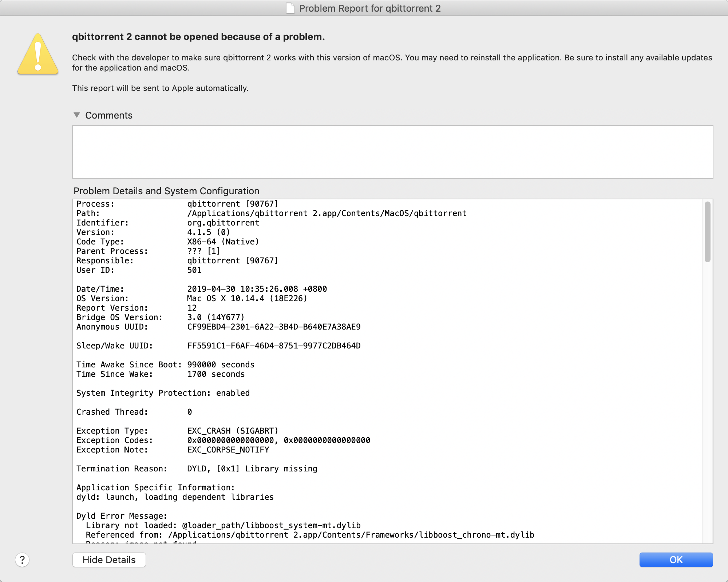Click 'dyld: launch, loading dependent libraries'

175,497
